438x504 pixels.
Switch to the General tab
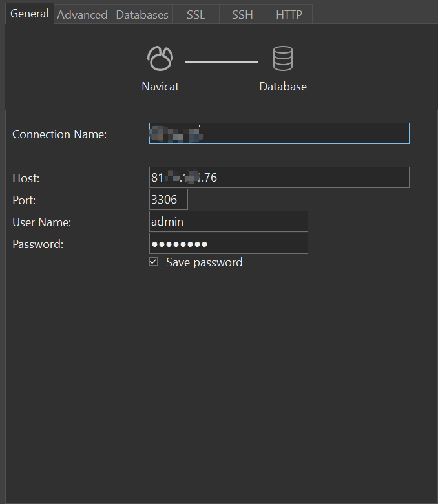(30, 14)
